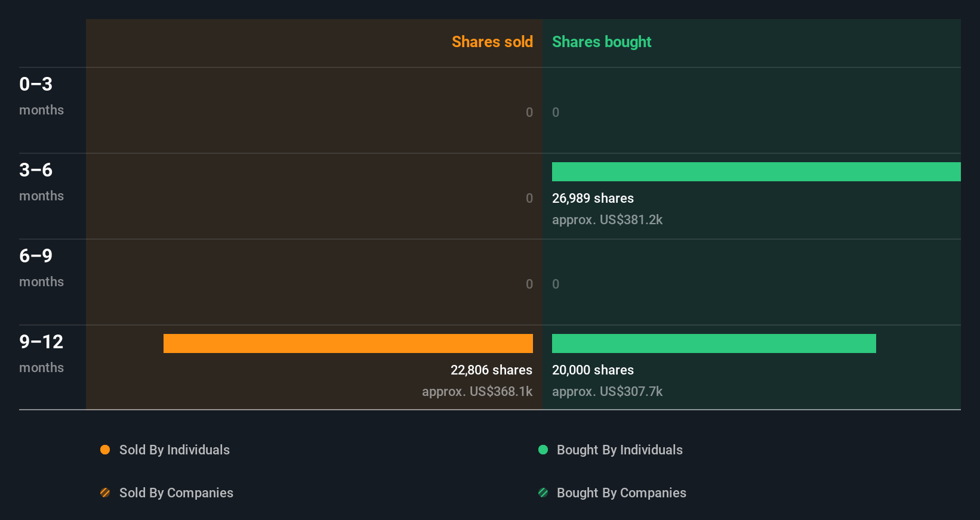The width and height of the screenshot is (980, 520).
Task: Click the green 3–6 months shares bought bar
Action: pyautogui.click(x=756, y=172)
